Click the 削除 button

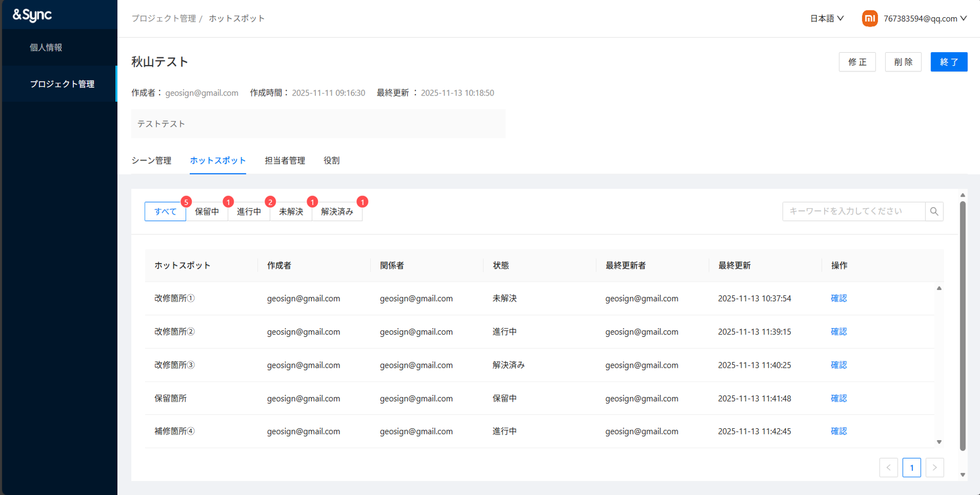click(x=903, y=62)
